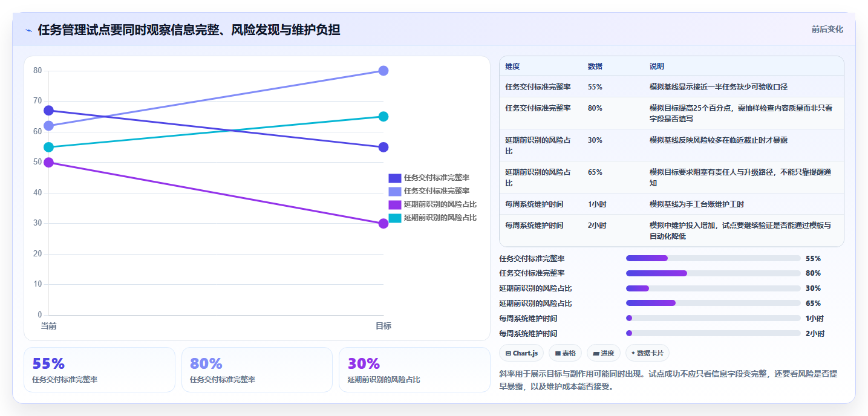
Task: Click the progress bar showing 2小时
Action: [713, 333]
